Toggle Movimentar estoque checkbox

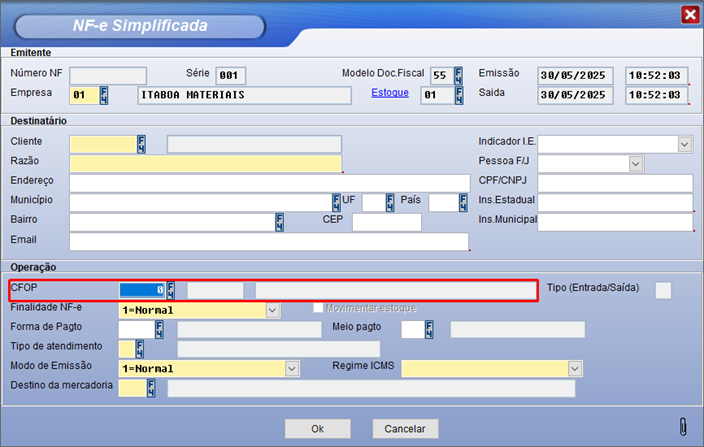point(318,308)
